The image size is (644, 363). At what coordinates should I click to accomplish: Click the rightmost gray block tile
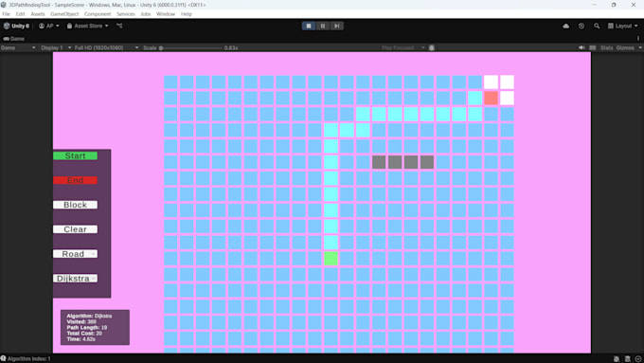coord(427,162)
